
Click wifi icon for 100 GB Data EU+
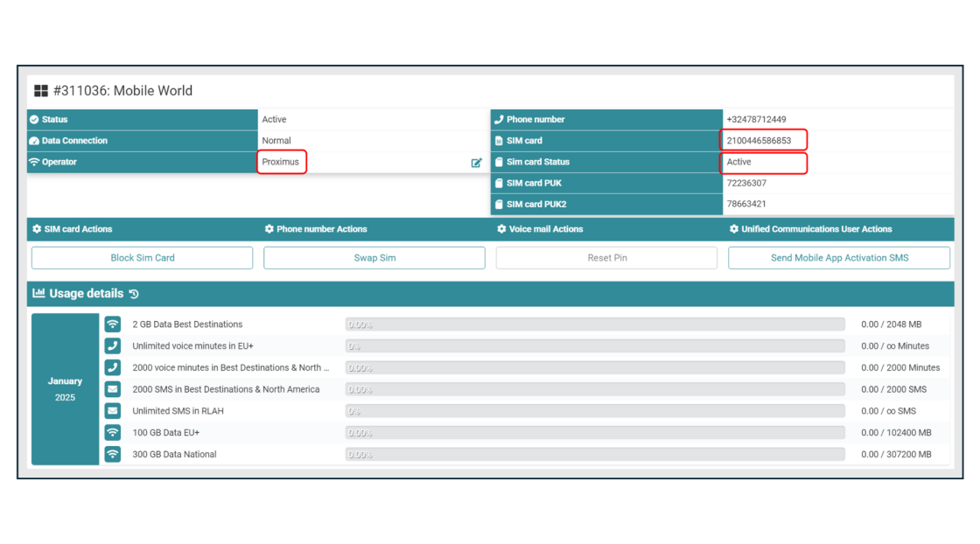pos(113,432)
